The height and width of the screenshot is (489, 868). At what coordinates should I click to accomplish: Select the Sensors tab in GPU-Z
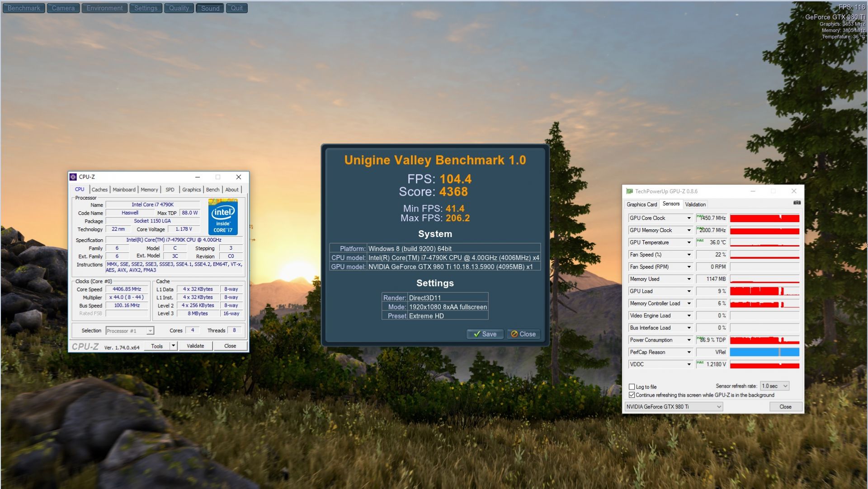(671, 204)
